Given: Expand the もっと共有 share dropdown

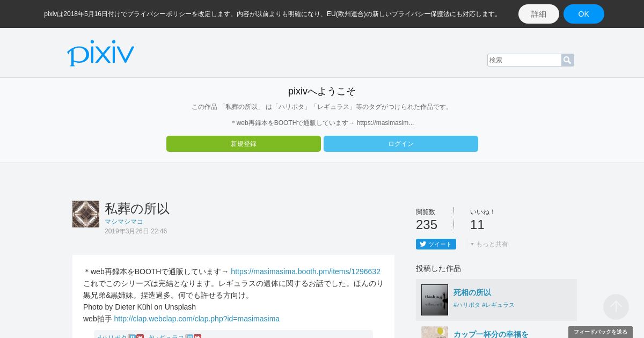Looking at the screenshot, I should 489,244.
